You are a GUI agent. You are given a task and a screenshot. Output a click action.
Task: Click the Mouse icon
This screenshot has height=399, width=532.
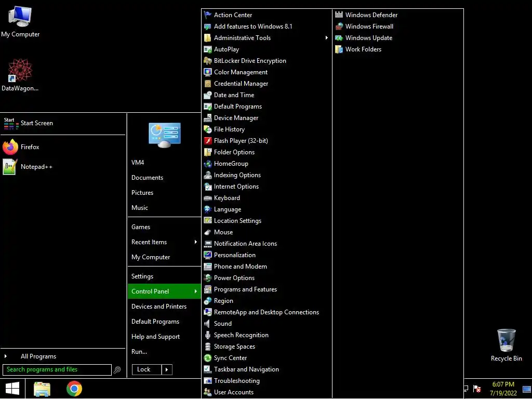pos(208,232)
